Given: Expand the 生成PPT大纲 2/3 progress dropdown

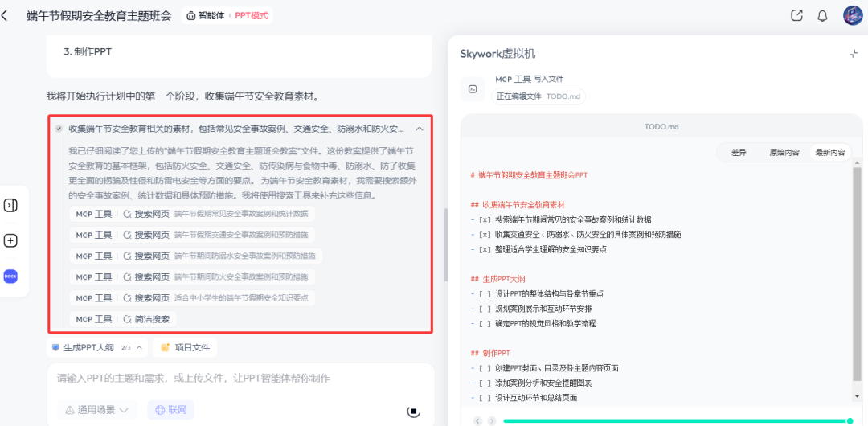Looking at the screenshot, I should [x=97, y=348].
